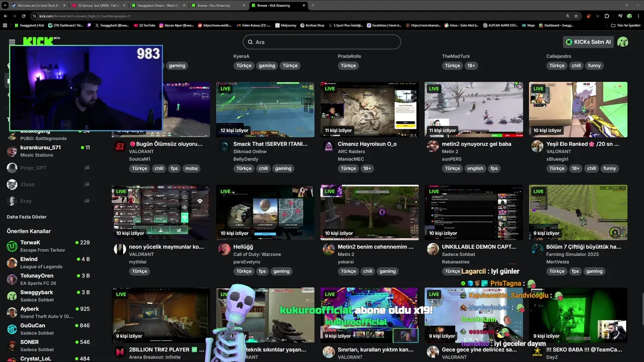
Task: Open mythilal streamer avatar icon
Action: (x=120, y=249)
